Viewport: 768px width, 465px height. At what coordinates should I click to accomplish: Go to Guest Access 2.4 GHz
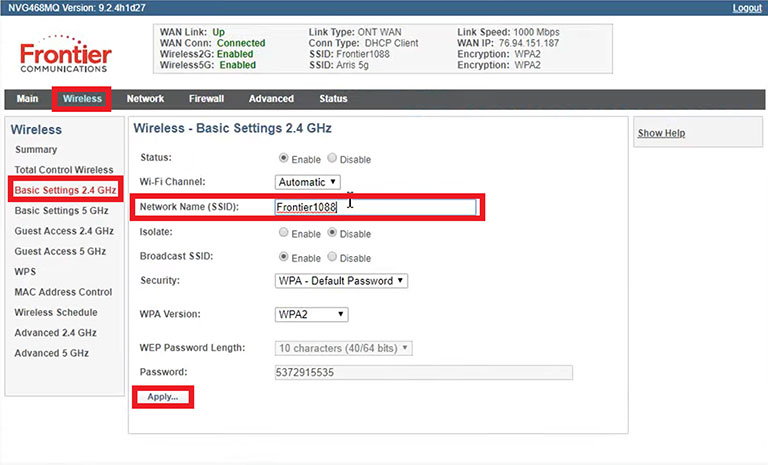64,231
